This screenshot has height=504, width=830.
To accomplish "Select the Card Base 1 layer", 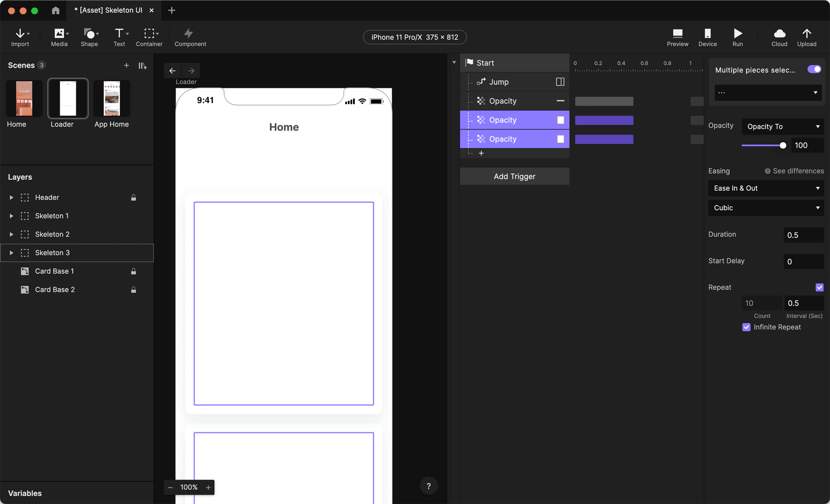I will pyautogui.click(x=77, y=271).
